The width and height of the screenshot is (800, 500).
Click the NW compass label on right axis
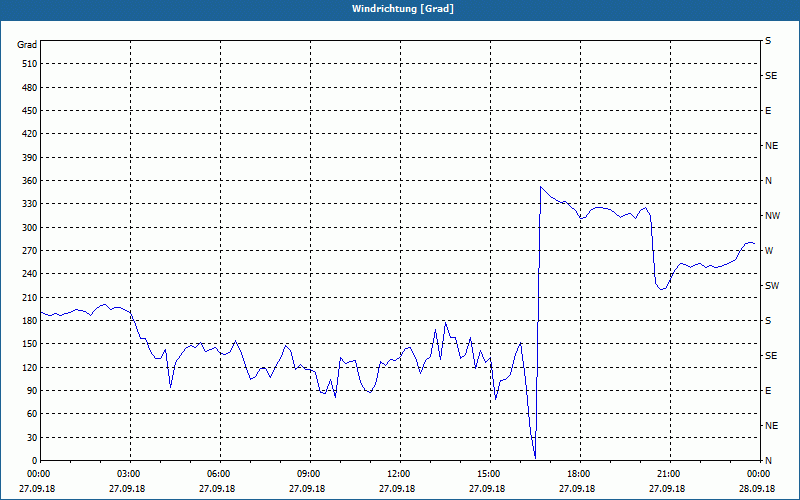(x=773, y=216)
